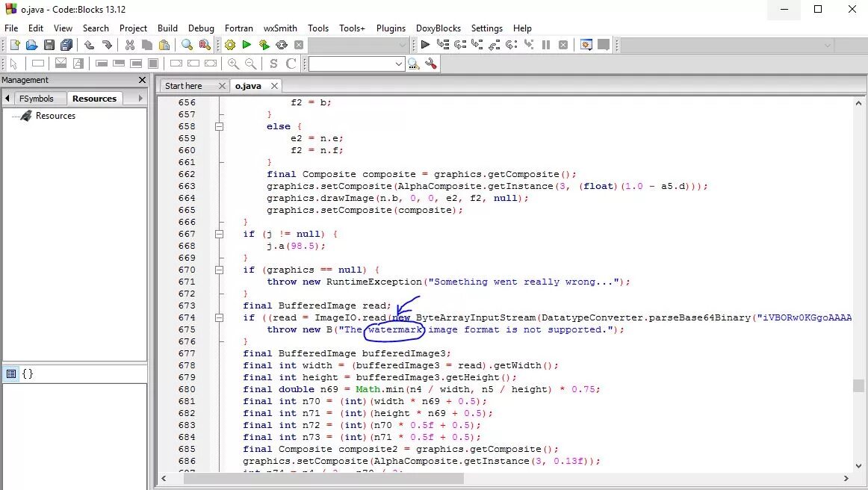
Task: Click the Resources tree item icon
Action: click(26, 116)
